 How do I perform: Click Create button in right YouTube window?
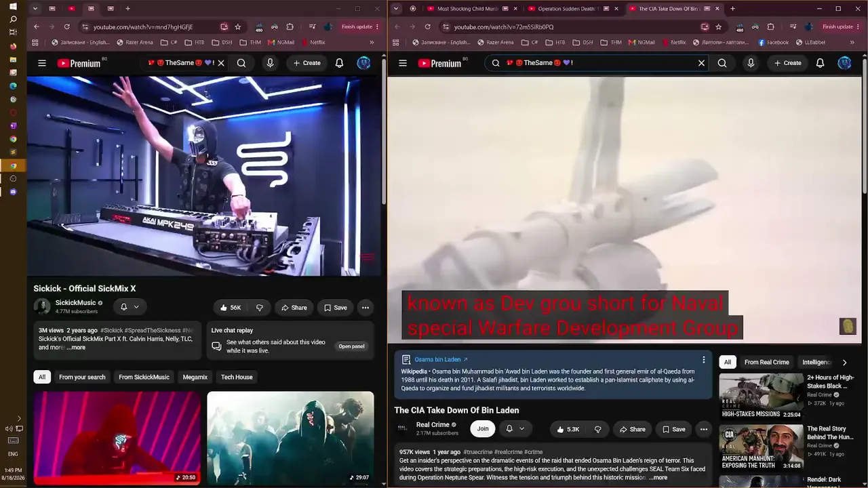[787, 63]
